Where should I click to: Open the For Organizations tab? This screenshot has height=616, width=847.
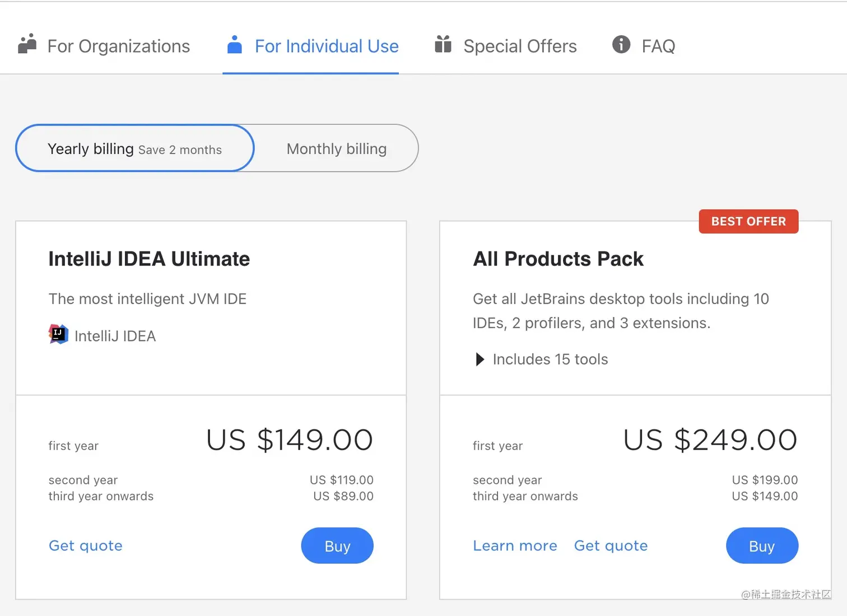click(x=118, y=46)
